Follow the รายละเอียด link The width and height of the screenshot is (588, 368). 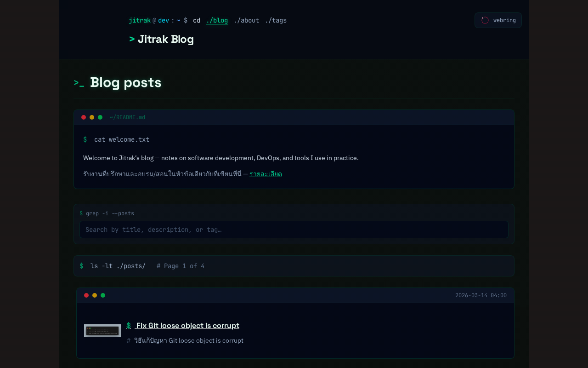[266, 174]
